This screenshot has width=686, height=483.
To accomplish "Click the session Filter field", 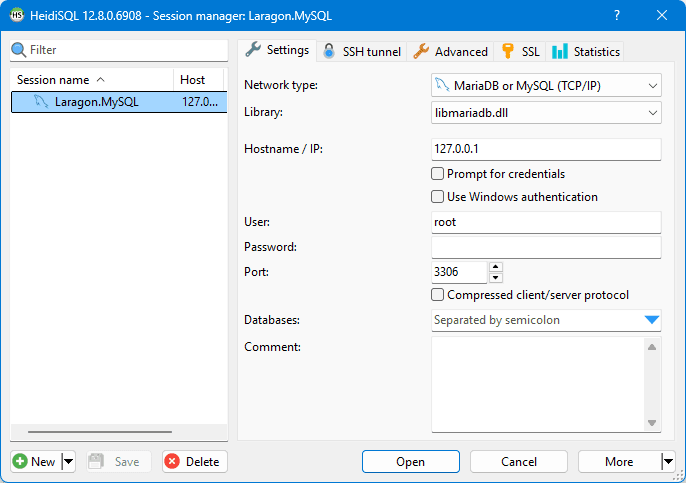I will [x=119, y=50].
